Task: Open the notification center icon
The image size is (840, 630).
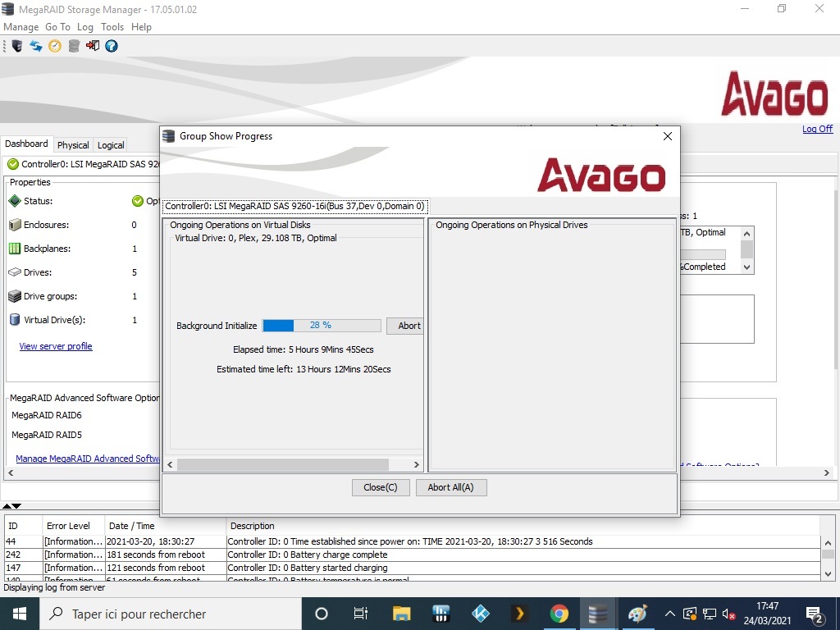Action: click(815, 614)
